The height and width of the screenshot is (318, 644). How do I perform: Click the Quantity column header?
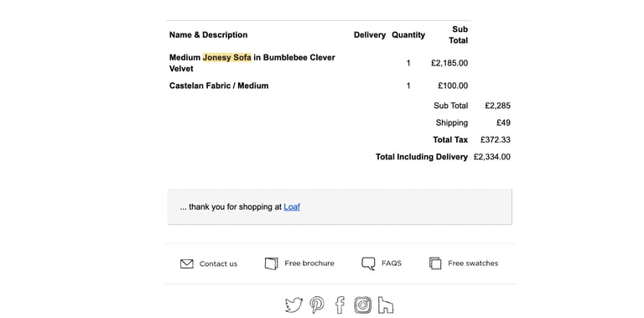tap(408, 35)
